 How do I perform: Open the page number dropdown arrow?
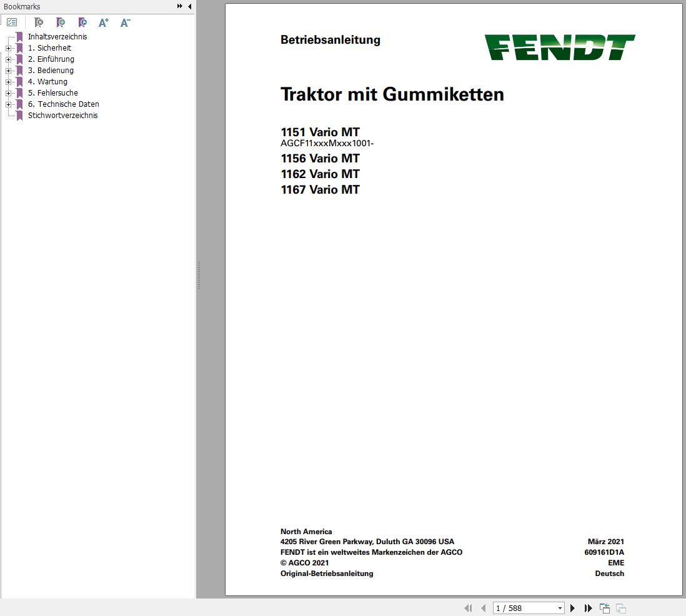coord(560,608)
